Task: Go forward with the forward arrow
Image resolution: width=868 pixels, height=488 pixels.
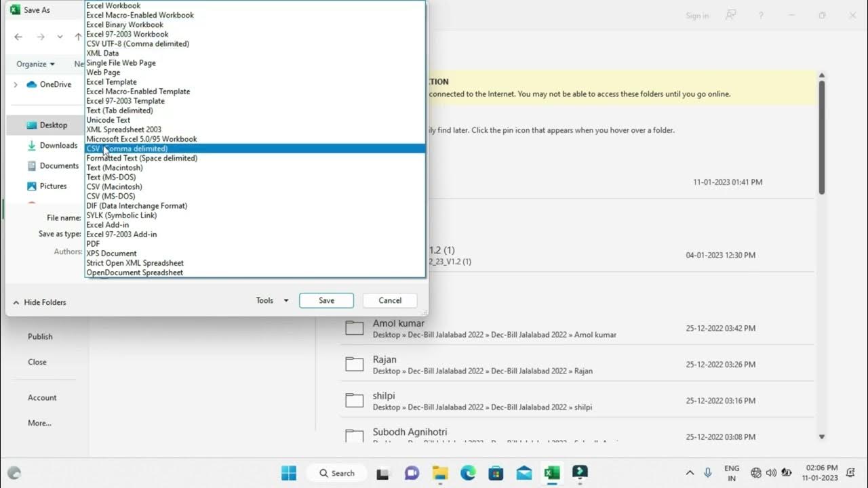Action: [x=41, y=37]
